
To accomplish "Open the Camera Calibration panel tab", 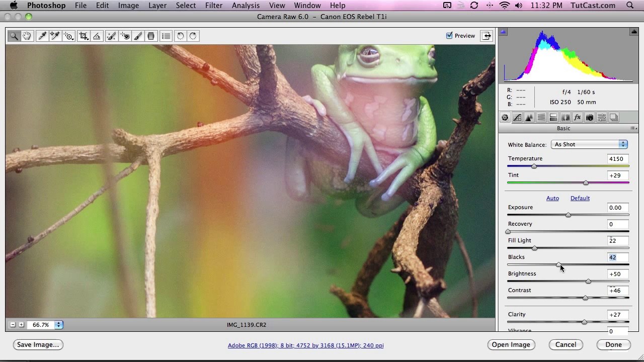I will coord(590,118).
